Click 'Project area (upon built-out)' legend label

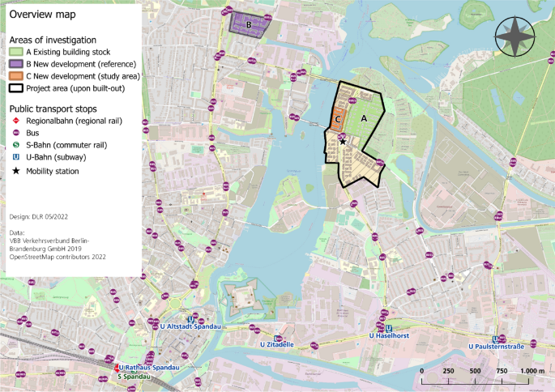pos(75,88)
